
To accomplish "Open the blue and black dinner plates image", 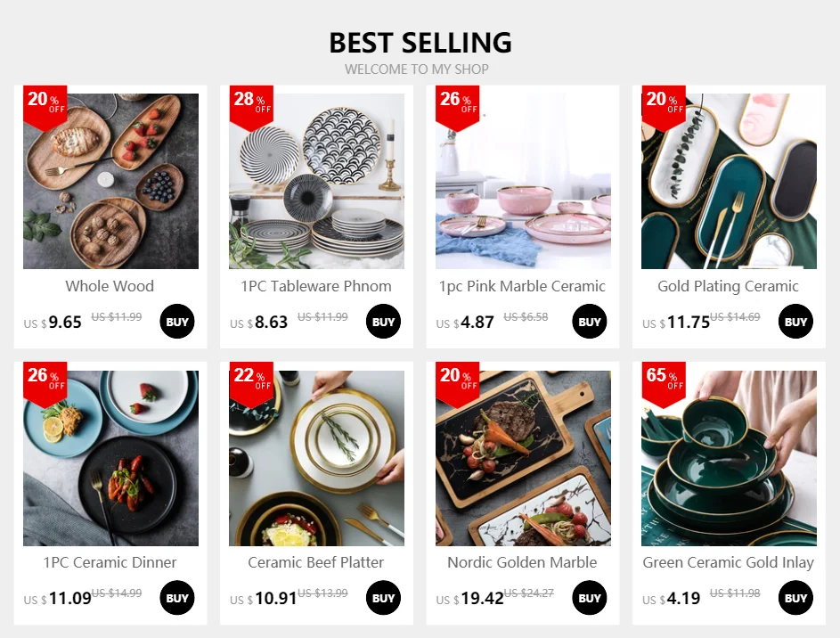I will 110,458.
